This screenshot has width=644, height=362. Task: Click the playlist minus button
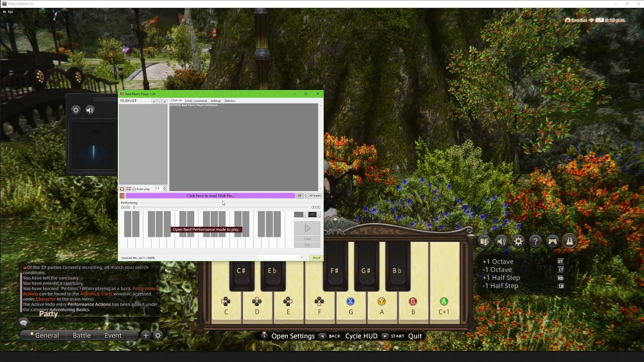159,102
